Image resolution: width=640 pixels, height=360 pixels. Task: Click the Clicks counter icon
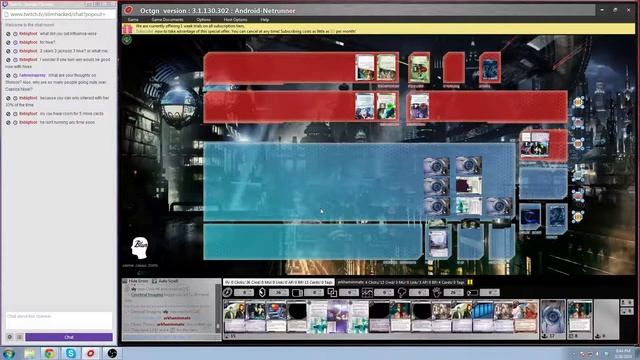pos(228,292)
